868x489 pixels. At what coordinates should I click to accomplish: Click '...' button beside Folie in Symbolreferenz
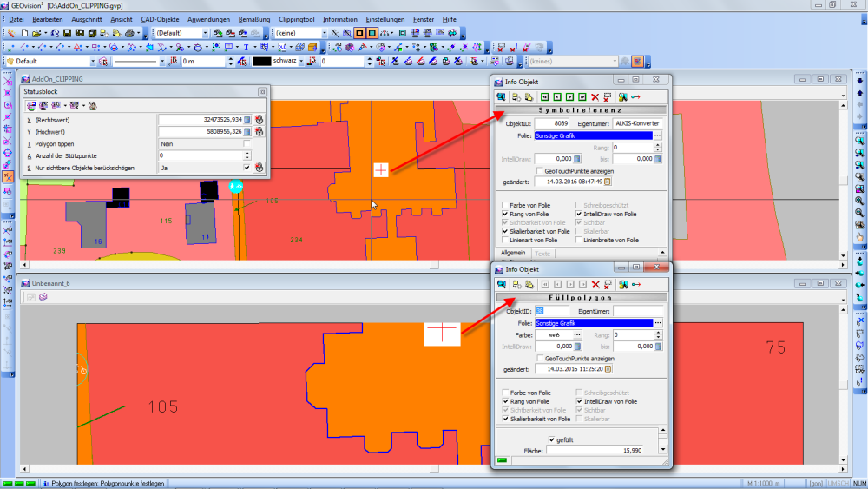[658, 135]
